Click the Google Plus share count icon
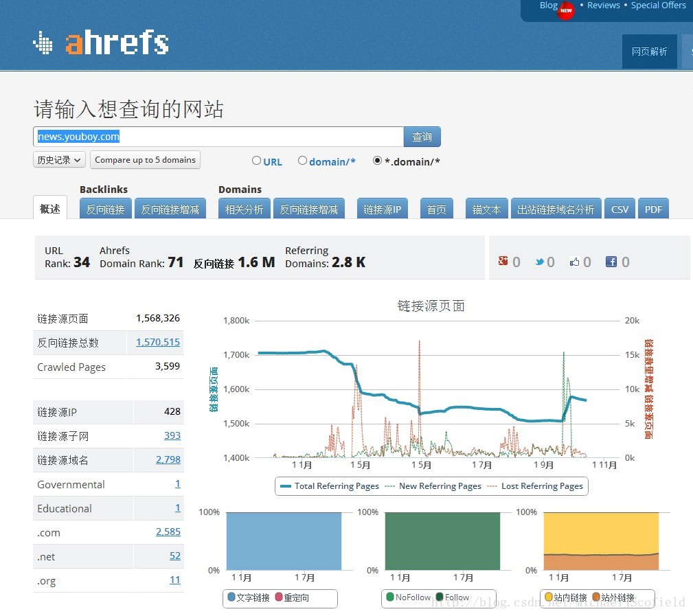693x616 pixels. (503, 261)
